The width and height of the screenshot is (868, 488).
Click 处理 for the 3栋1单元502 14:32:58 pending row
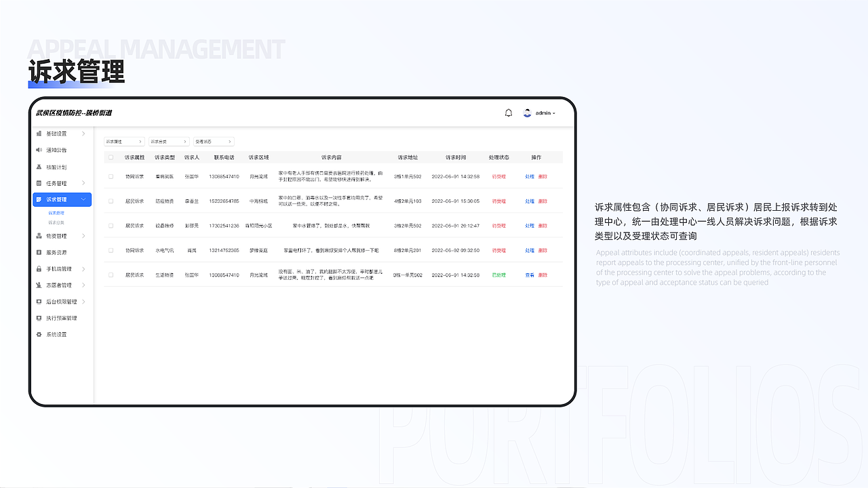530,176
